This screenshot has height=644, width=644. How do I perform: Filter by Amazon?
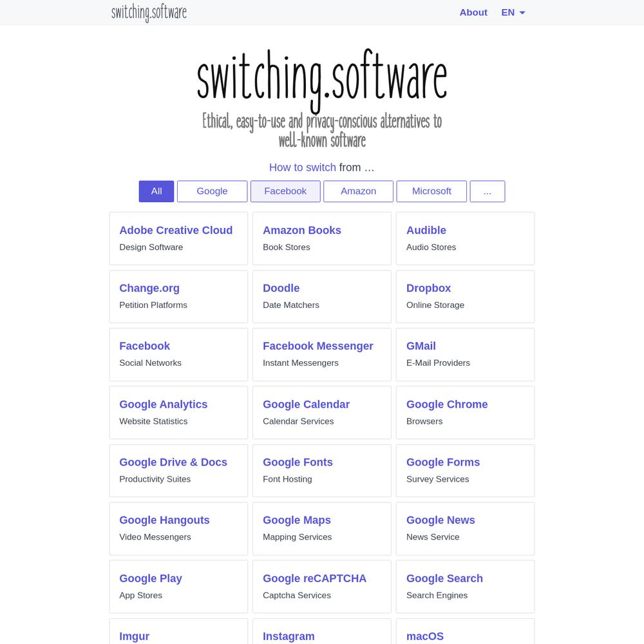pos(358,191)
